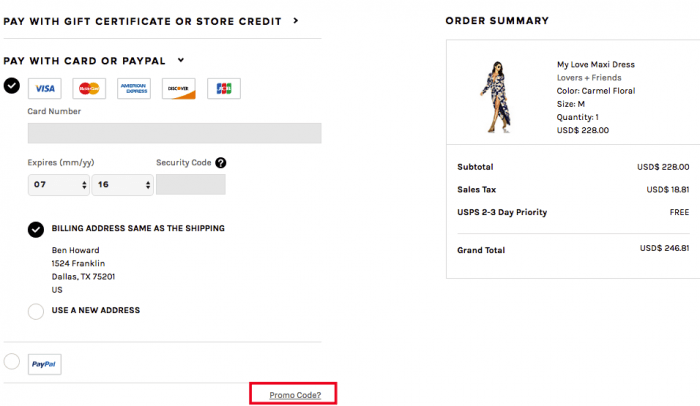Open the expiration month dropdown
Image resolution: width=700 pixels, height=406 pixels.
point(58,185)
